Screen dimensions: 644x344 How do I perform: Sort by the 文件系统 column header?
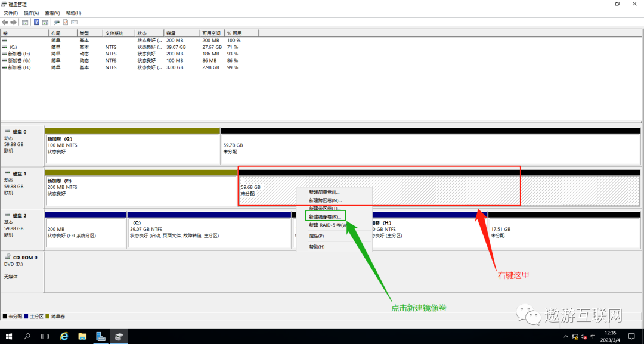(119, 33)
